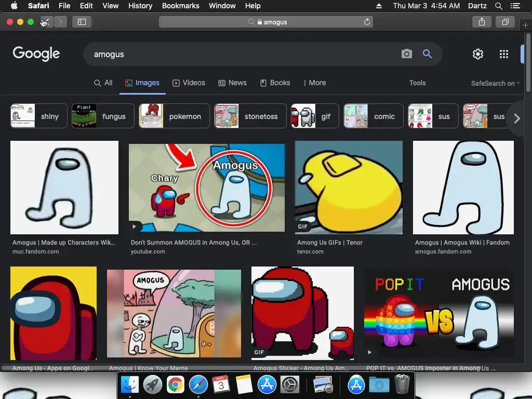Viewport: 532px width, 399px height.
Task: Select the shiny suggestion chip
Action: coord(38,116)
